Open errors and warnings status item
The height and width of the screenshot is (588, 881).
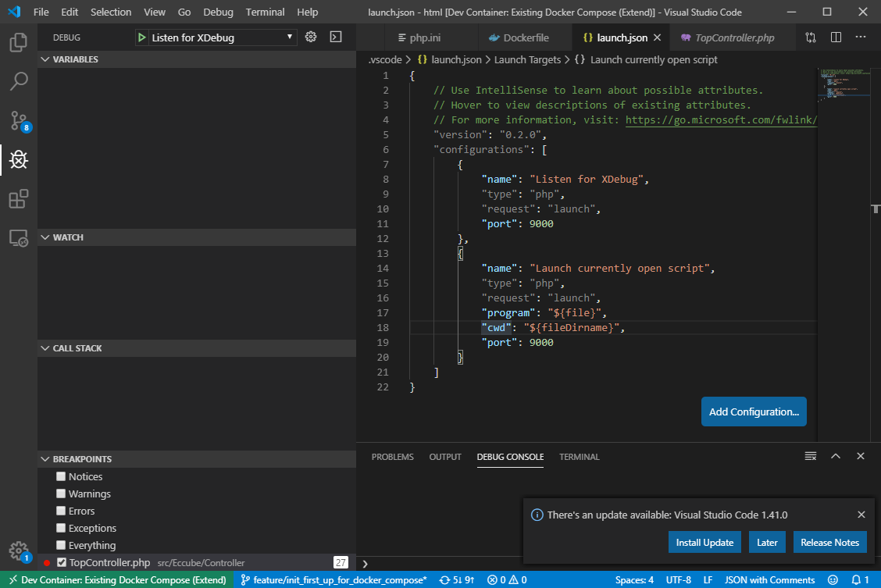507,579
